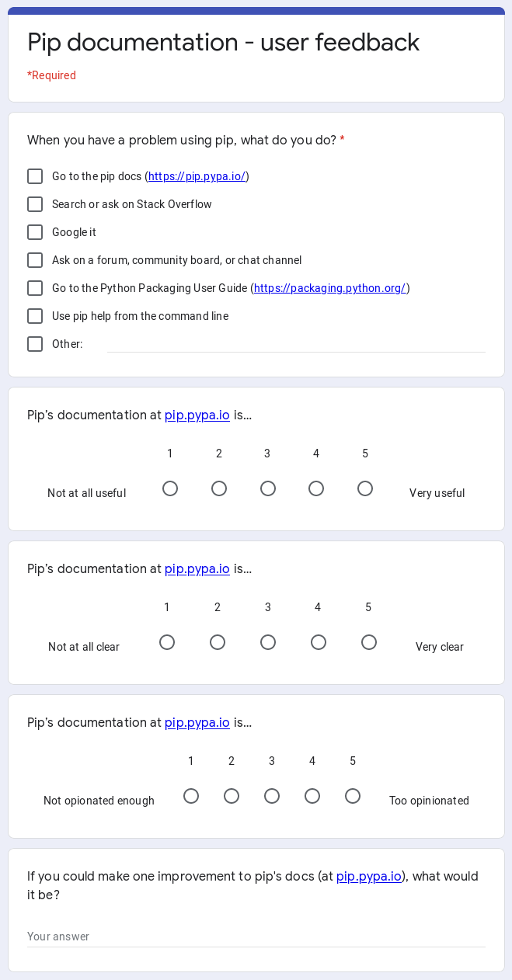The width and height of the screenshot is (512, 980).
Task: Check 'Use pip help from the command line'
Action: coord(35,316)
